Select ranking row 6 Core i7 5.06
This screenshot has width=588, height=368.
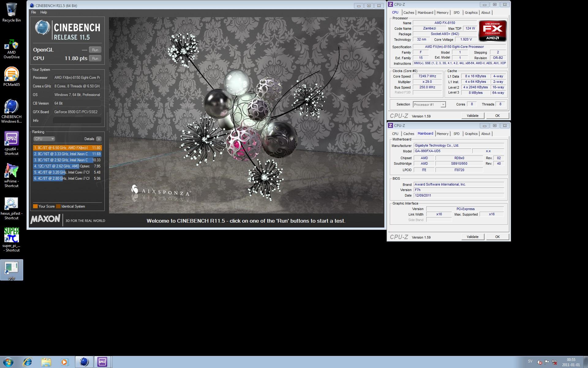[x=67, y=178]
